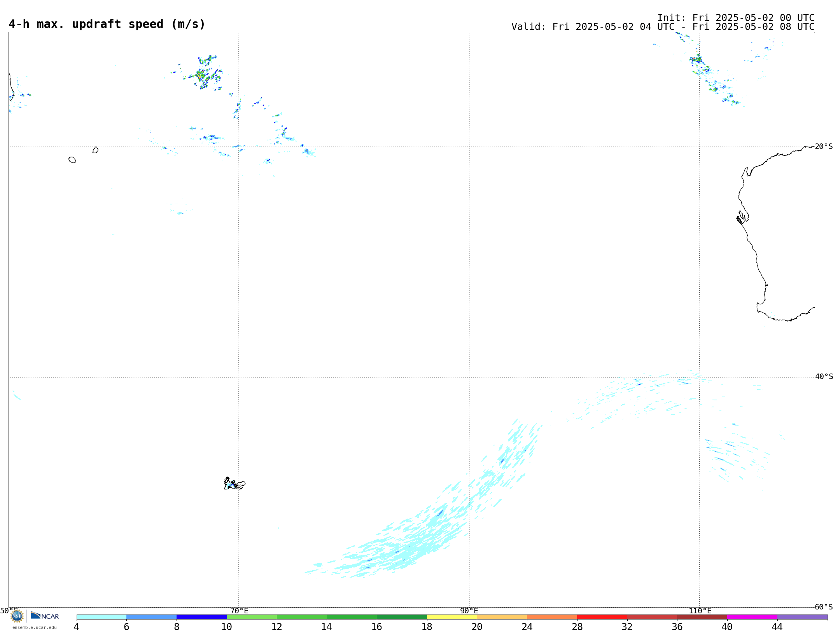Screen dimensions: 840x632
Task: Pick the green 14–16 m/s swatch
Action: point(352,617)
